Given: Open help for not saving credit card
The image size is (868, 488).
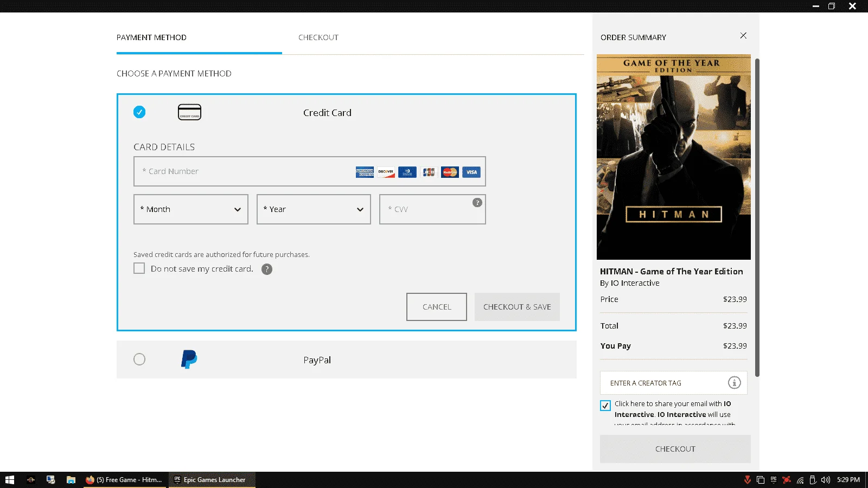Looking at the screenshot, I should [267, 269].
